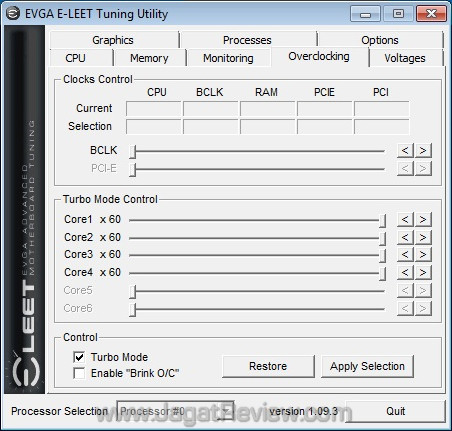Click the Core3 turbo slider thumb

(383, 256)
